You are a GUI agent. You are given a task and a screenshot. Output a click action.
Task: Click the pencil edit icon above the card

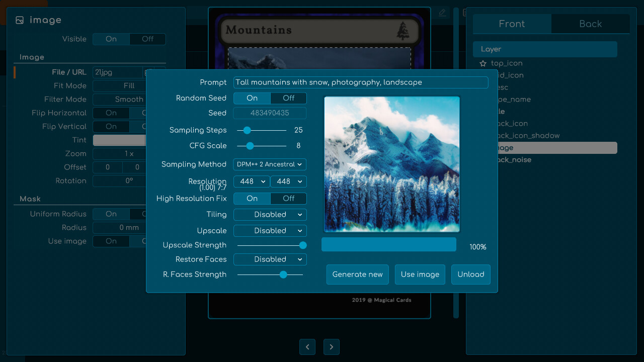442,13
